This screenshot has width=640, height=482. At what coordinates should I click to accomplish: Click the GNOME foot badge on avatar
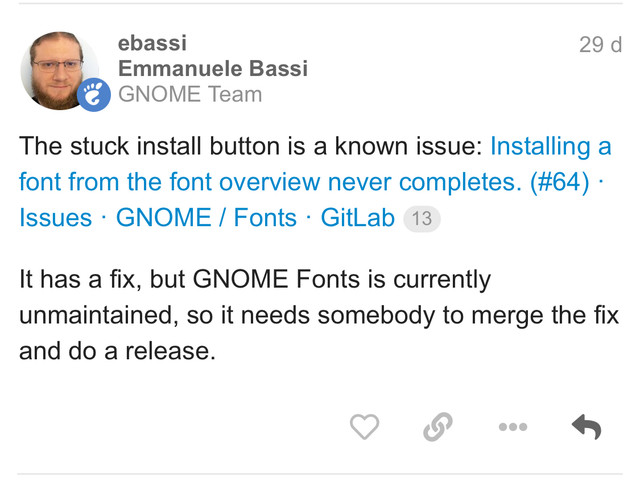tap(94, 95)
